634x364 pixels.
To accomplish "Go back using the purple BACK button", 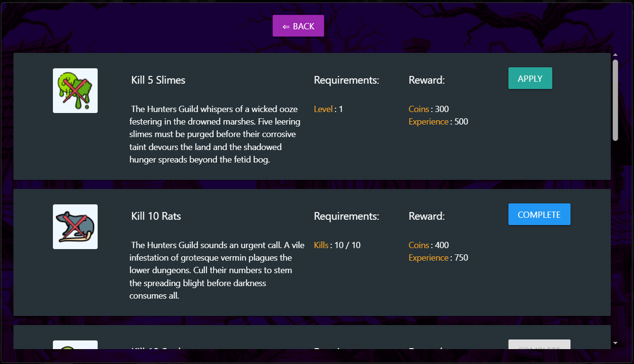I will click(x=298, y=26).
